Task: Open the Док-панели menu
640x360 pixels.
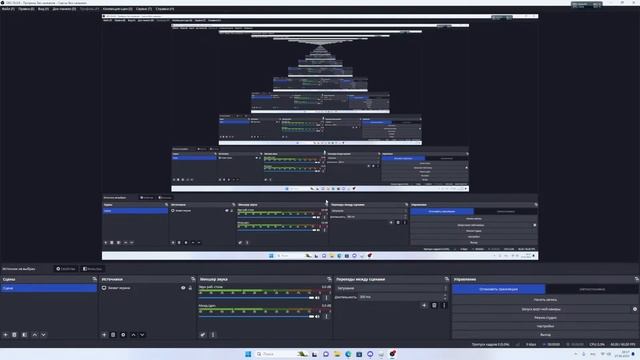Action: [64, 9]
